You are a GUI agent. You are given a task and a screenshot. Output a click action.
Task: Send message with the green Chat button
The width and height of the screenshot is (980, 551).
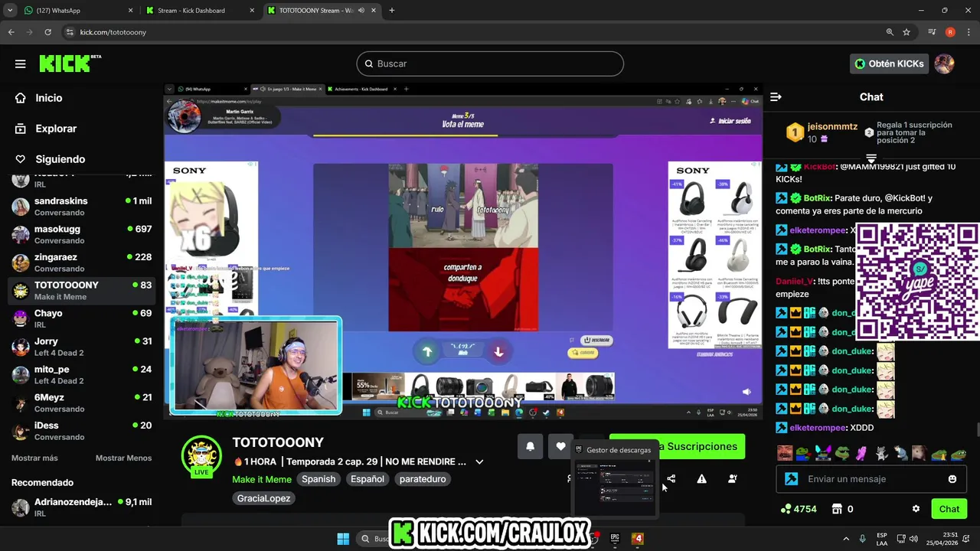click(x=949, y=509)
